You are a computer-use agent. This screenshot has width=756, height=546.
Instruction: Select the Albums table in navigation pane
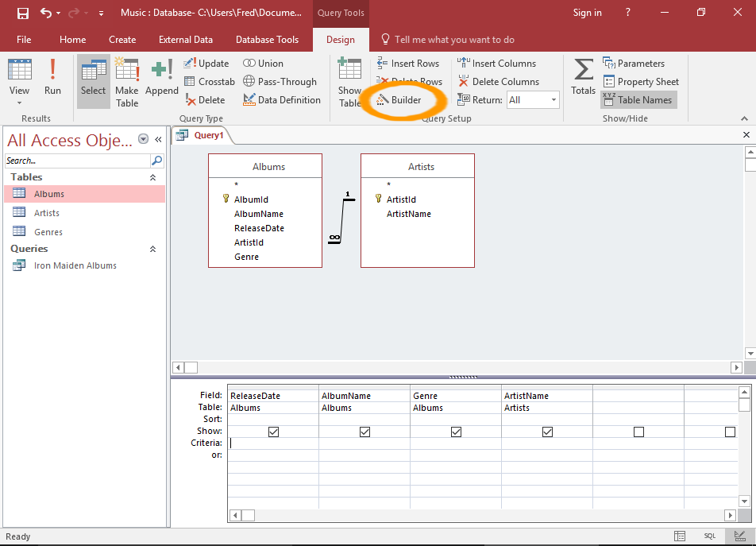[85, 194]
